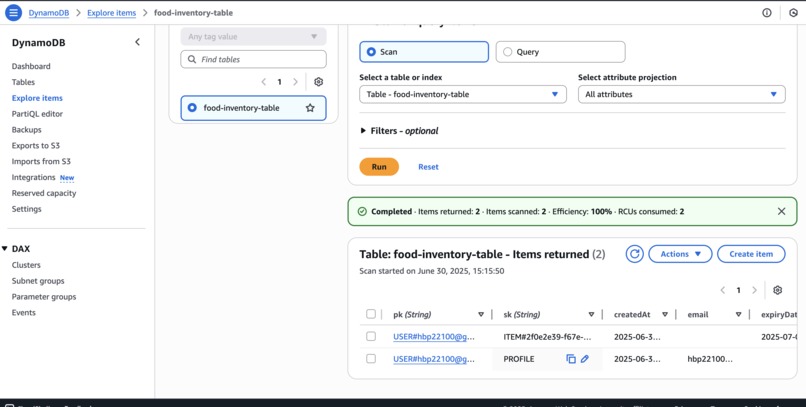Refresh the items returned with circular arrow

pos(634,254)
